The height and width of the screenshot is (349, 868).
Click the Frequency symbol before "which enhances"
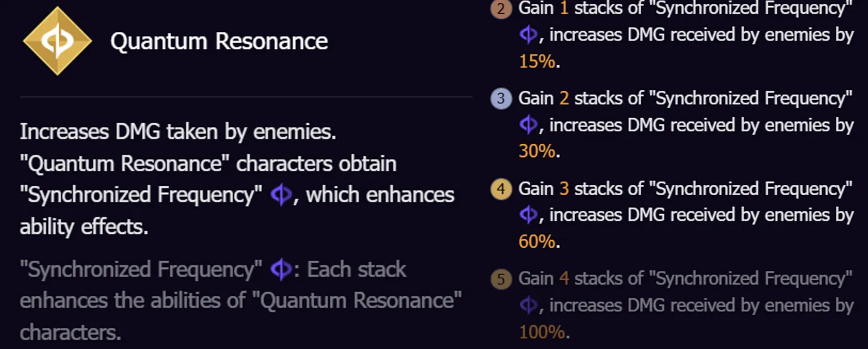tap(281, 195)
